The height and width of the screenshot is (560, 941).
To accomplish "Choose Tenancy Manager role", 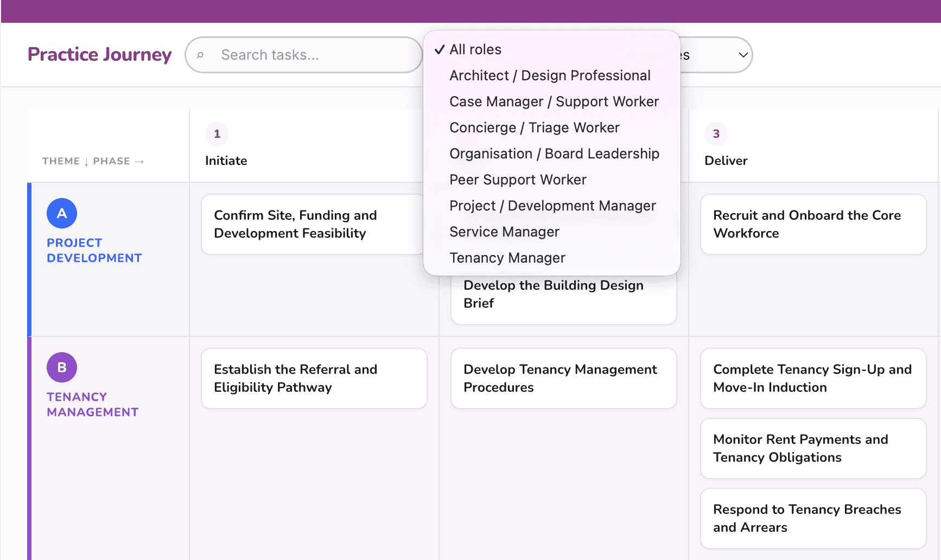I will click(552, 258).
